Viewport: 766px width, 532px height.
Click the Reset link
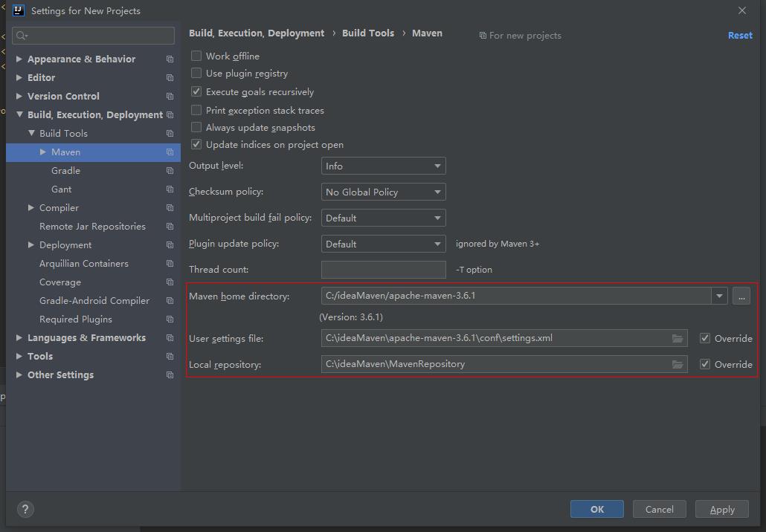pos(740,35)
